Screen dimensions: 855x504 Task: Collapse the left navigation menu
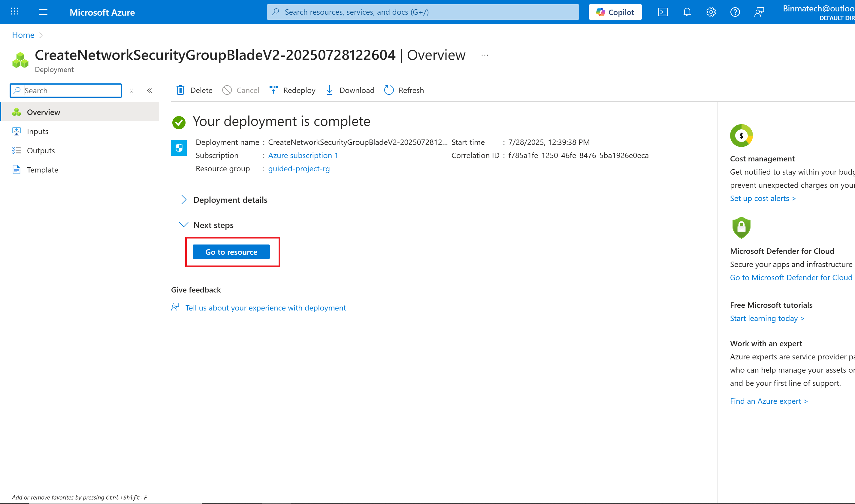(x=150, y=91)
